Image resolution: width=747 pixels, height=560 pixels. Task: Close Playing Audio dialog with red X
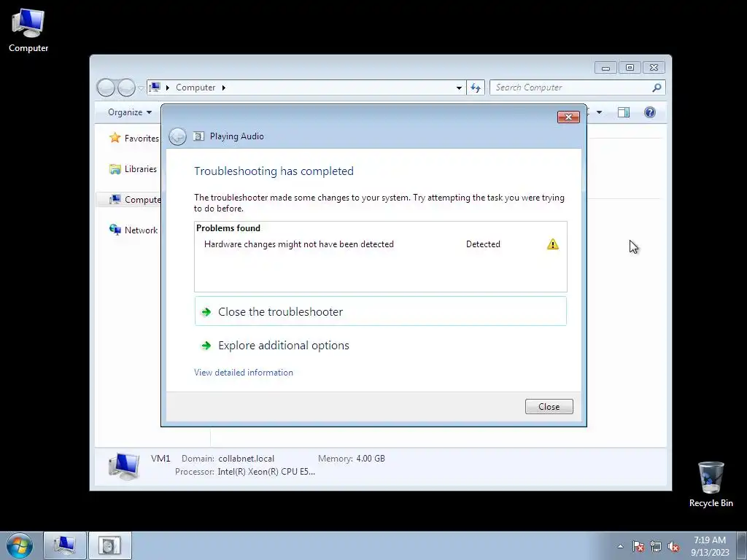568,117
